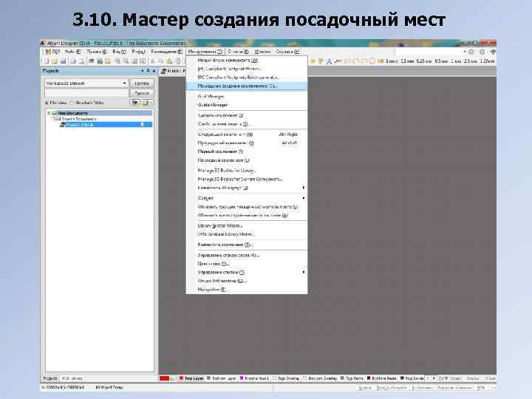Select the highlighted PCB library file in tree
Image resolution: width=532 pixels, height=399 pixels.
105,125
